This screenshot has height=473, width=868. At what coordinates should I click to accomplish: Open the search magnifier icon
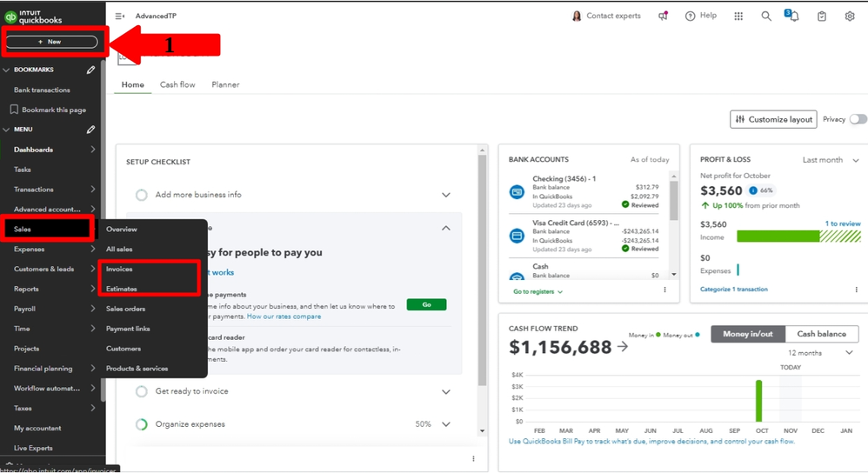[766, 16]
